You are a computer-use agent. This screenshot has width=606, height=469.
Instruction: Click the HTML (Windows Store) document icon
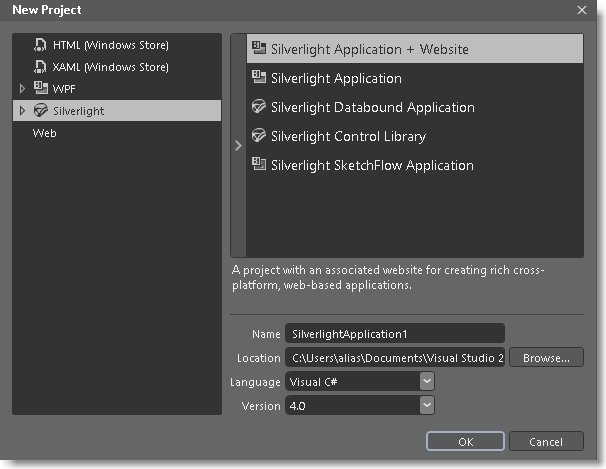pyautogui.click(x=40, y=45)
